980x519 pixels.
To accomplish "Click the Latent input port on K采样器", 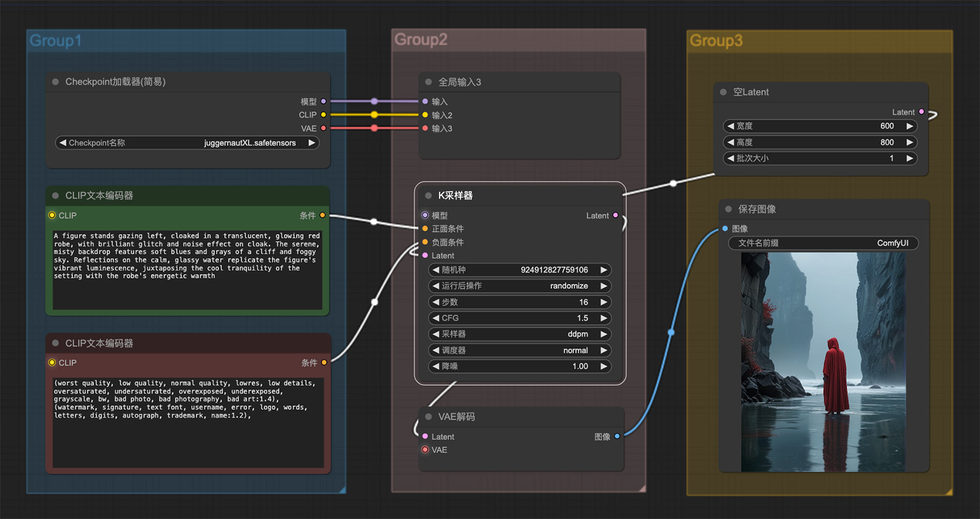I will [x=425, y=256].
